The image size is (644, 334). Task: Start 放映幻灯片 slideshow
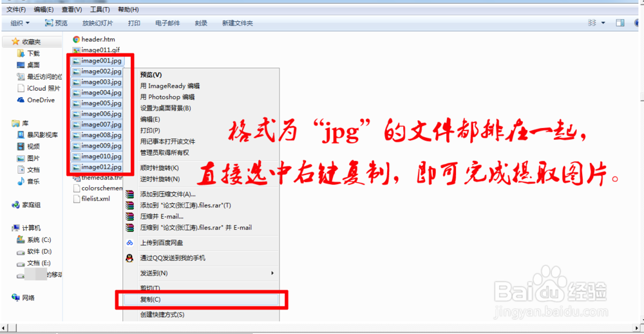[97, 23]
